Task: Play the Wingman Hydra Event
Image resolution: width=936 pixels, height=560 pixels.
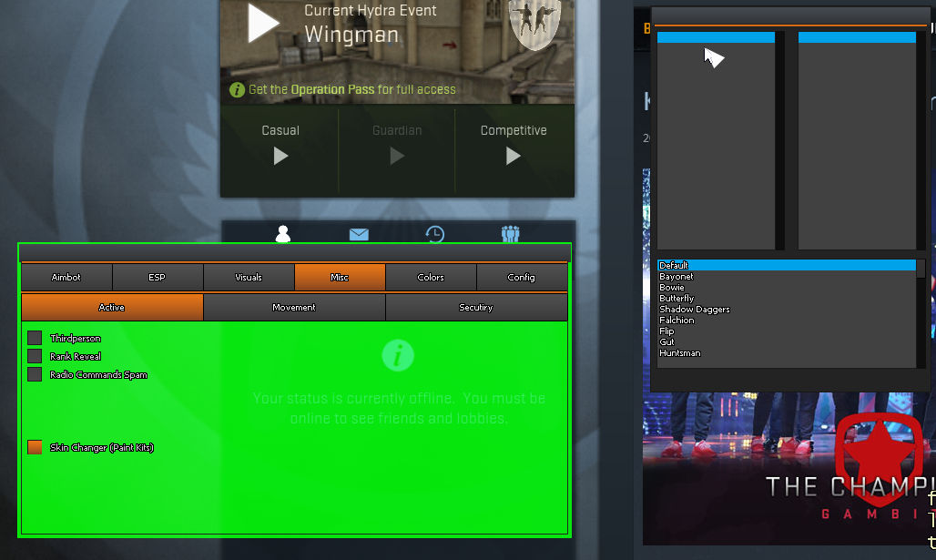Action: coord(263,23)
